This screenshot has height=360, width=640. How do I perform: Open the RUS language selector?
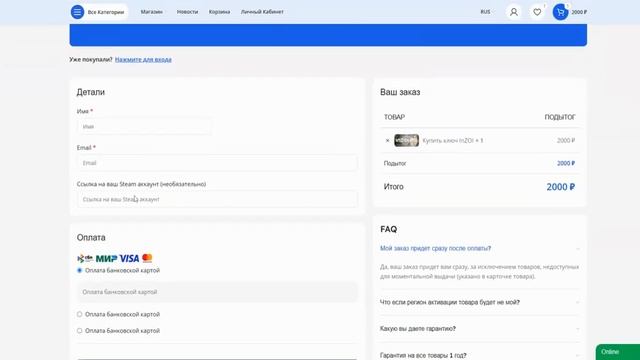(485, 12)
